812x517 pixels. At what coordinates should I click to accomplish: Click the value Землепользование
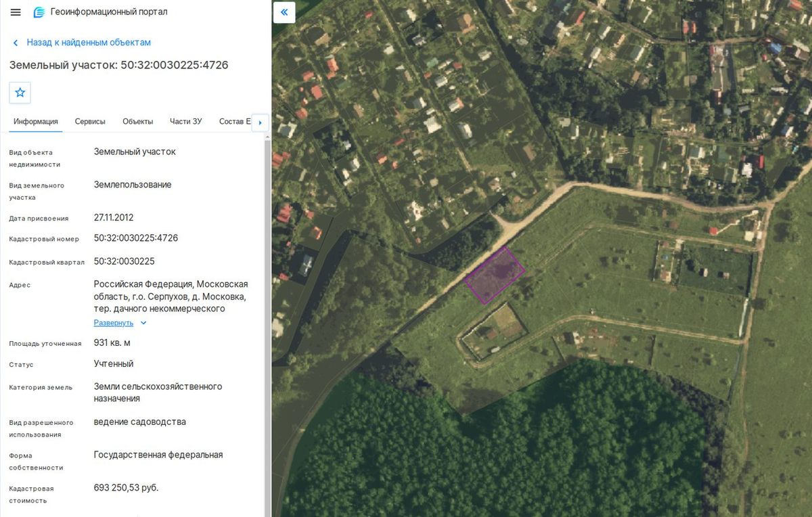133,185
